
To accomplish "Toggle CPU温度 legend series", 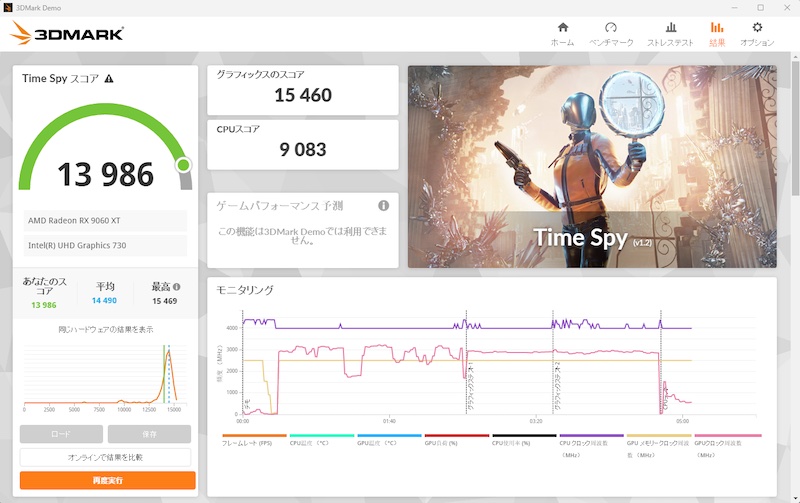I will (322, 440).
